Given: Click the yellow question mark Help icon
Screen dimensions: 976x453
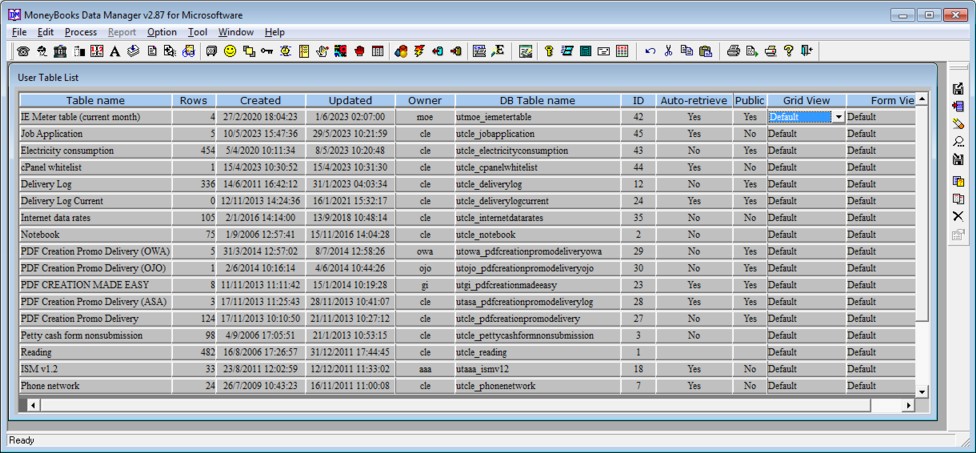Looking at the screenshot, I should [788, 51].
